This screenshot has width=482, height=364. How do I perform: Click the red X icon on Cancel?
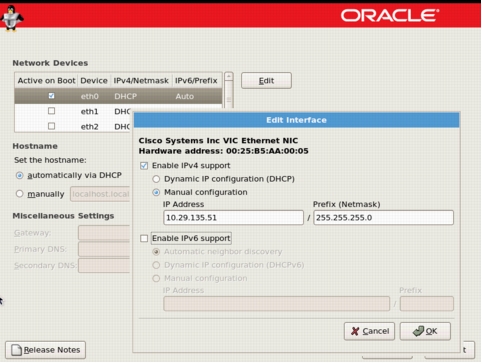coord(355,331)
